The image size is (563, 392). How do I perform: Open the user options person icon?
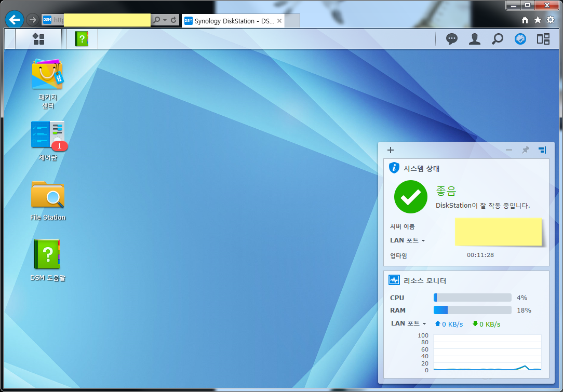pyautogui.click(x=474, y=39)
